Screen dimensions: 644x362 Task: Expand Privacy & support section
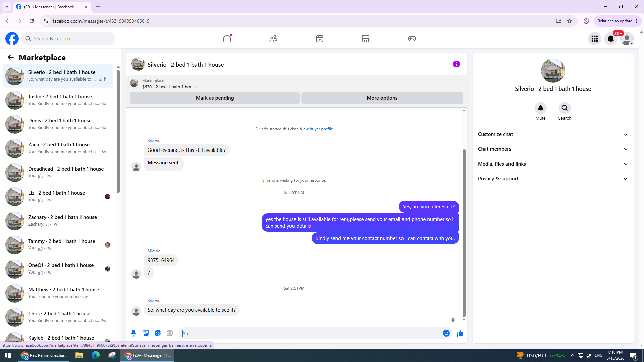[553, 179]
